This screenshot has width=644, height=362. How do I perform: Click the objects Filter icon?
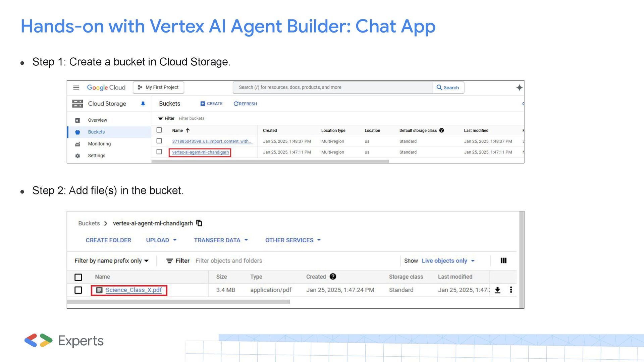coord(170,261)
